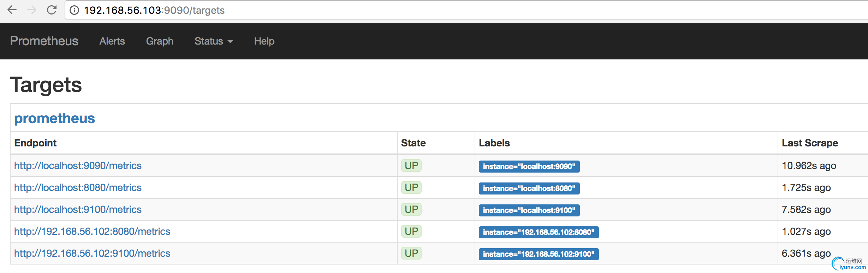Open the localhost:9100 metrics endpoint
The width and height of the screenshot is (868, 273).
tap(78, 209)
